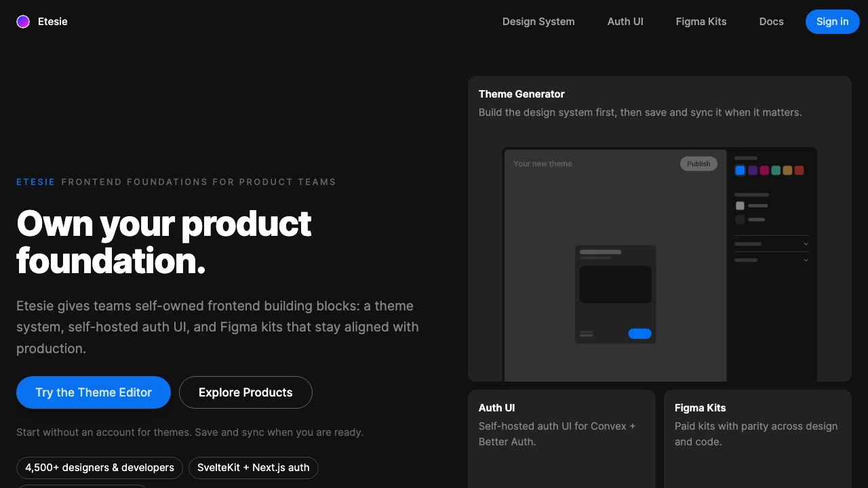Click the dark placeholder box in mock card

click(x=616, y=285)
